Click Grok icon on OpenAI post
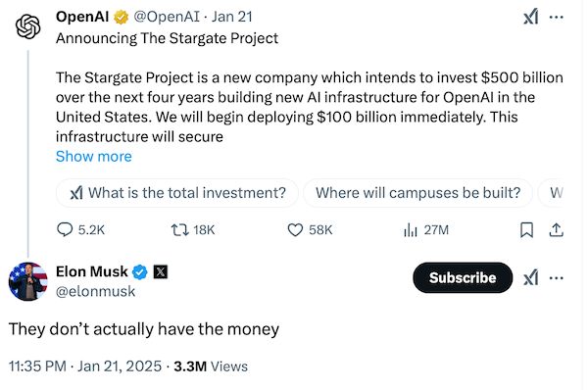The width and height of the screenshot is (588, 390). pyautogui.click(x=530, y=17)
